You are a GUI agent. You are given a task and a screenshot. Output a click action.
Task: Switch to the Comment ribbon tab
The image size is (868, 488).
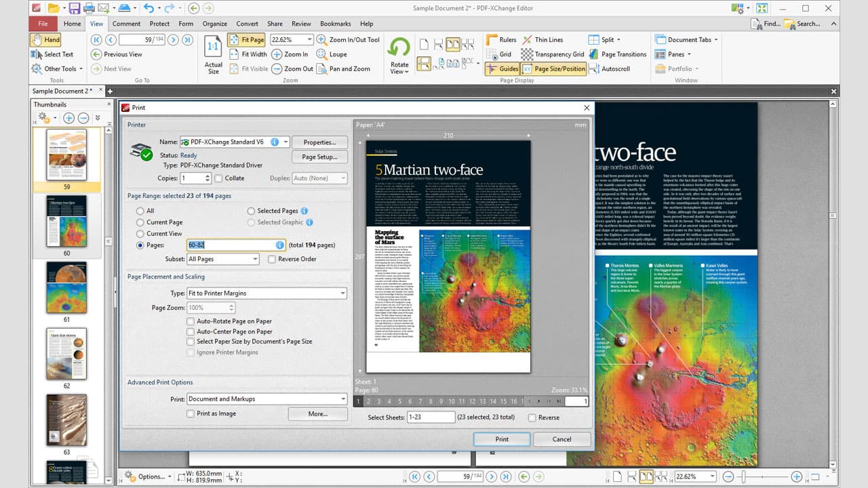coord(127,23)
